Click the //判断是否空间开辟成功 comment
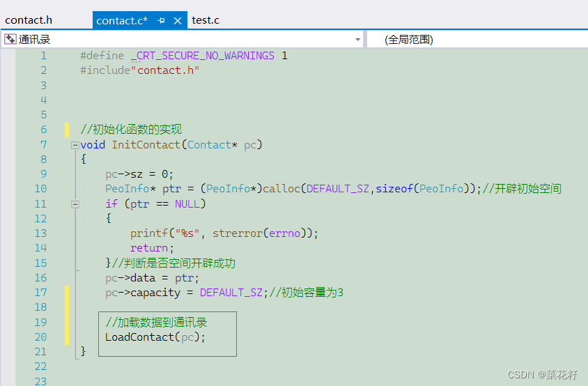 (173, 263)
